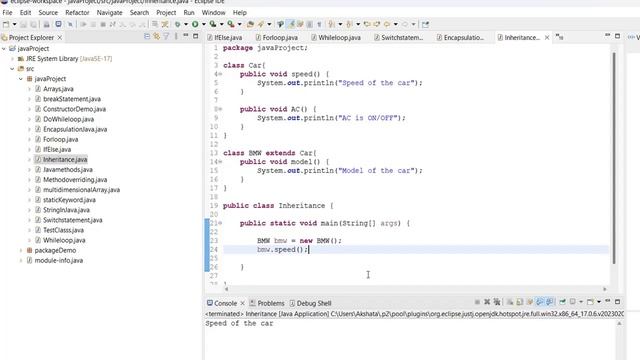Click the Debug bug icon
The width and height of the screenshot is (640, 360).
pyautogui.click(x=178, y=24)
